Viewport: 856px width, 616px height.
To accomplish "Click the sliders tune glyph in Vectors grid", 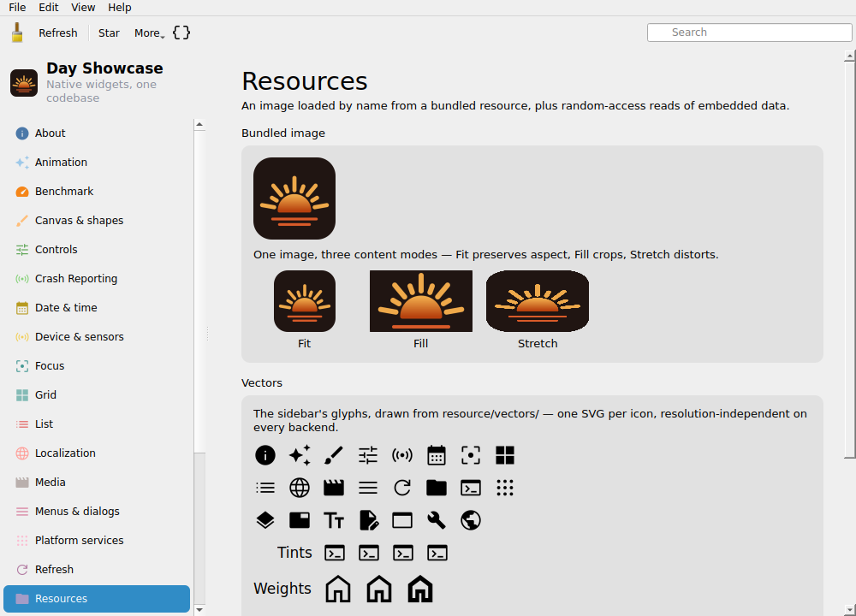I will click(x=368, y=455).
